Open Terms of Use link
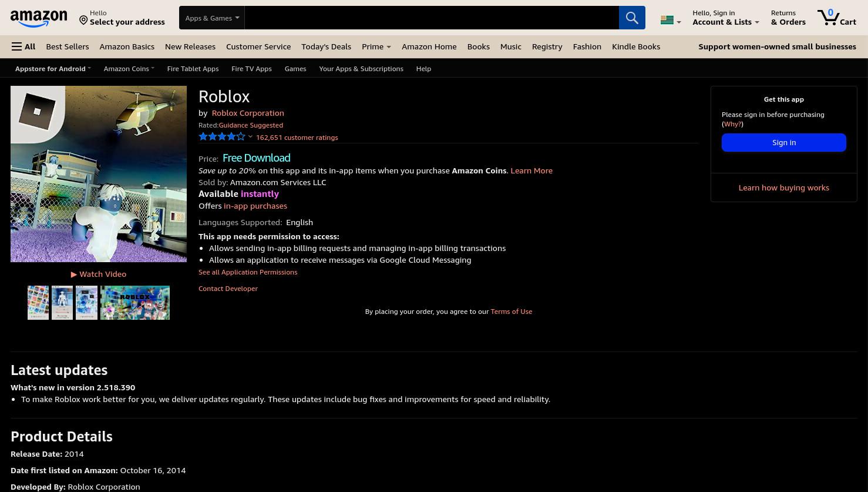Image resolution: width=868 pixels, height=492 pixels. click(512, 312)
